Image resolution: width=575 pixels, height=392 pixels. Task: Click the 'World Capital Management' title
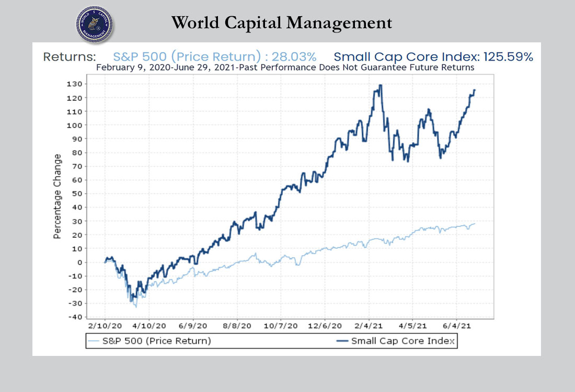click(282, 23)
